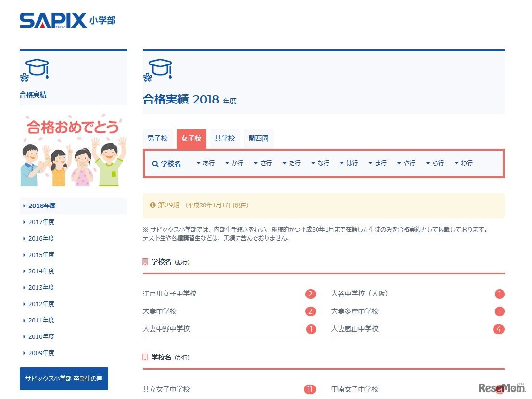This screenshot has height=399, width=532.
Task: Click the red count badge next to 共立女子中学校
Action: 310,389
